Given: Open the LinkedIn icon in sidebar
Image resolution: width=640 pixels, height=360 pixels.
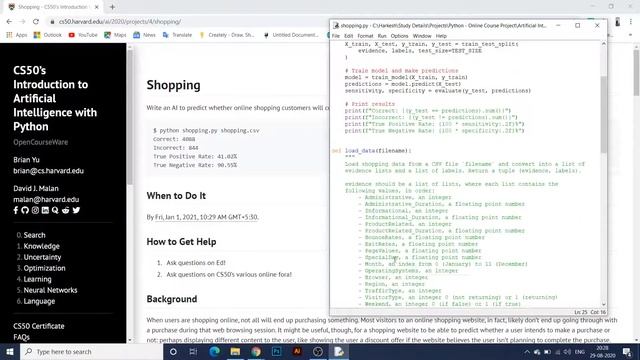Looking at the screenshot, I should 45,210.
